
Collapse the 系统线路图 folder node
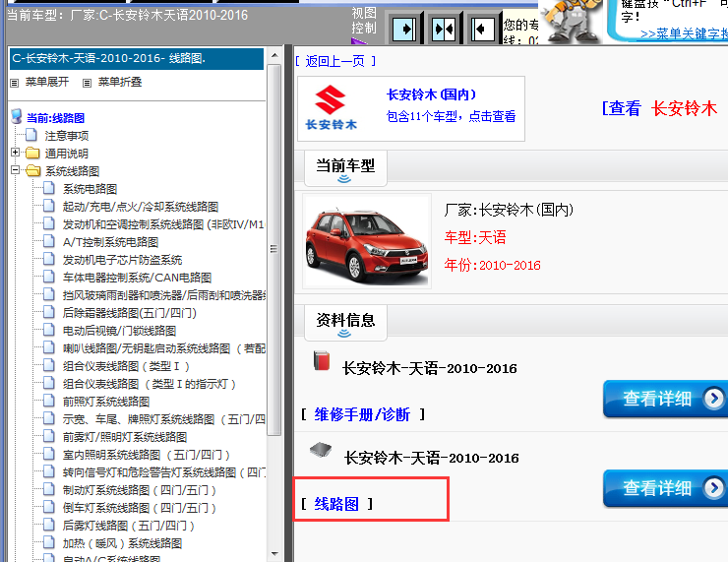(16, 170)
